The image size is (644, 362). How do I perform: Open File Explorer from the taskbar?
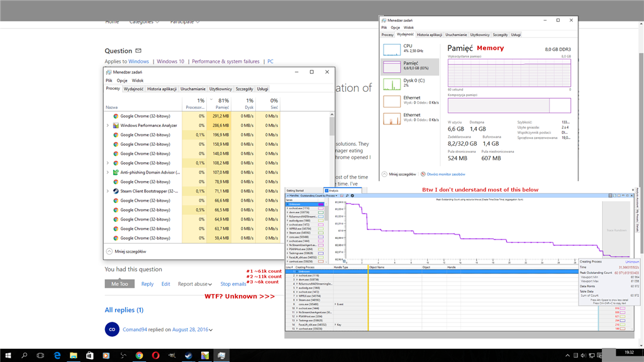point(74,356)
